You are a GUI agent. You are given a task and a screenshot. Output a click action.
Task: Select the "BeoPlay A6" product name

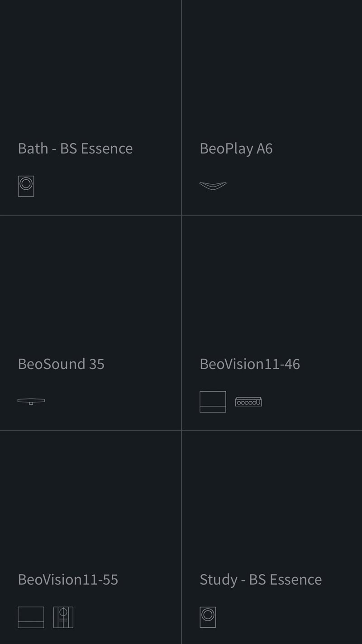coord(236,149)
